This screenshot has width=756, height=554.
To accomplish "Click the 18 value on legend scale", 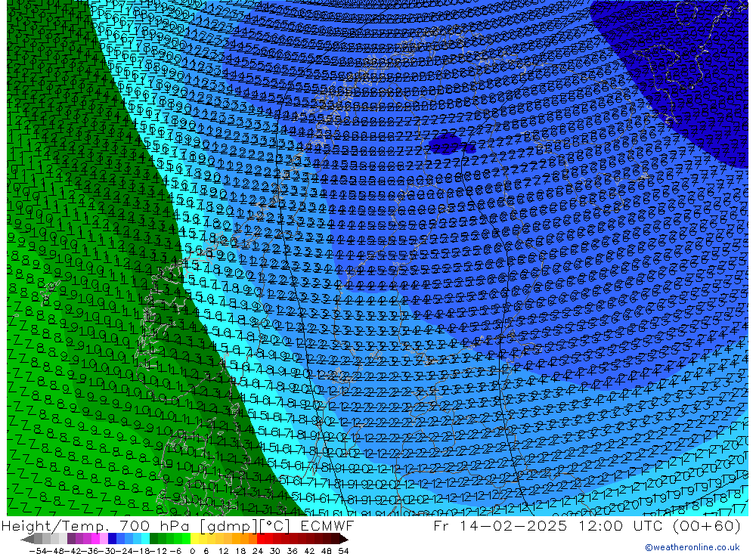I will pyautogui.click(x=240, y=551).
